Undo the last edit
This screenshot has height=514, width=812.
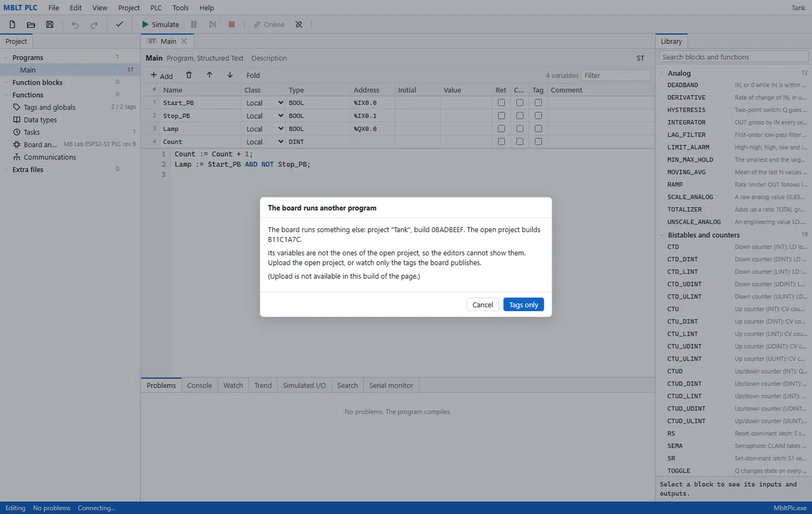coord(75,25)
